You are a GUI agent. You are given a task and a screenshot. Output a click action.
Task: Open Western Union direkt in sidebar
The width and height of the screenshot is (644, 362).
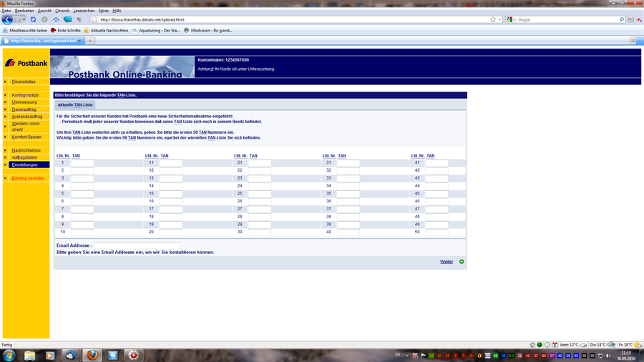point(26,127)
